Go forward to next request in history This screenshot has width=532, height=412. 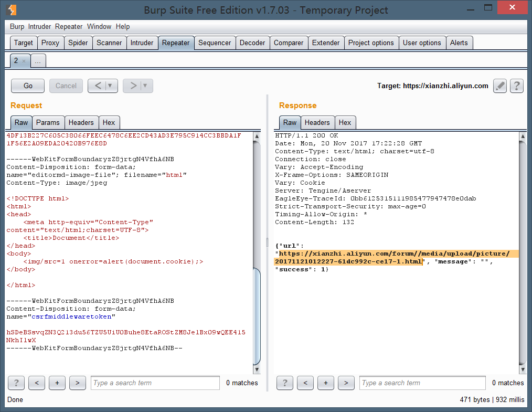133,86
